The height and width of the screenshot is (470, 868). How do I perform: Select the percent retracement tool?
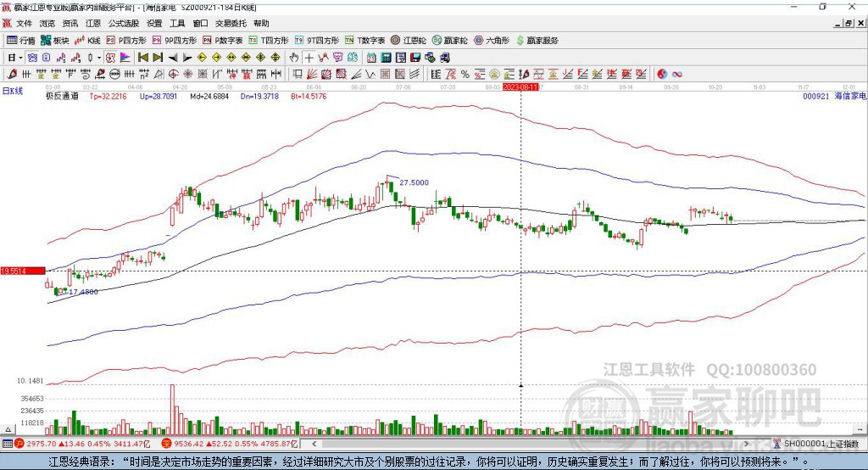(465, 75)
